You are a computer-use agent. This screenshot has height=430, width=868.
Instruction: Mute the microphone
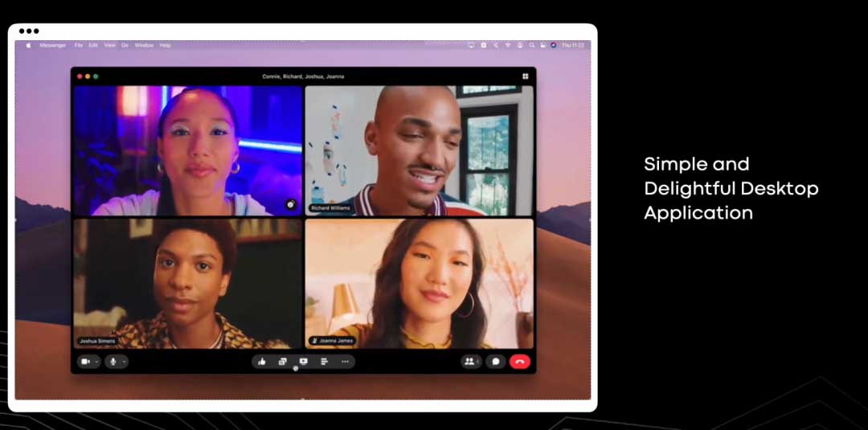point(113,362)
